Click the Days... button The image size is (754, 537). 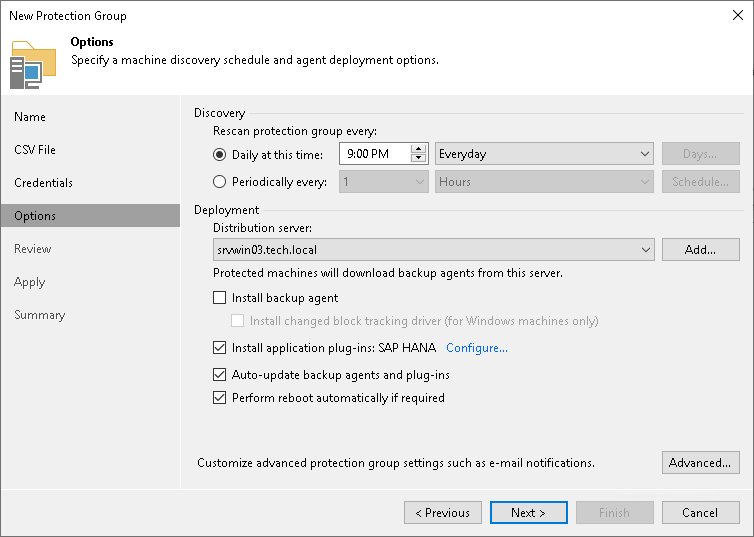701,154
